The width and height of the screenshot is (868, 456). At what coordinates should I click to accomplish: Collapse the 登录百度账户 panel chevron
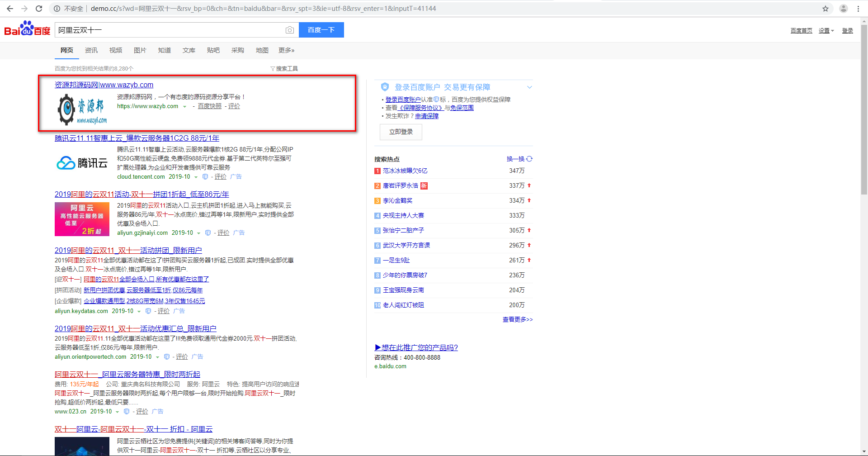(529, 87)
